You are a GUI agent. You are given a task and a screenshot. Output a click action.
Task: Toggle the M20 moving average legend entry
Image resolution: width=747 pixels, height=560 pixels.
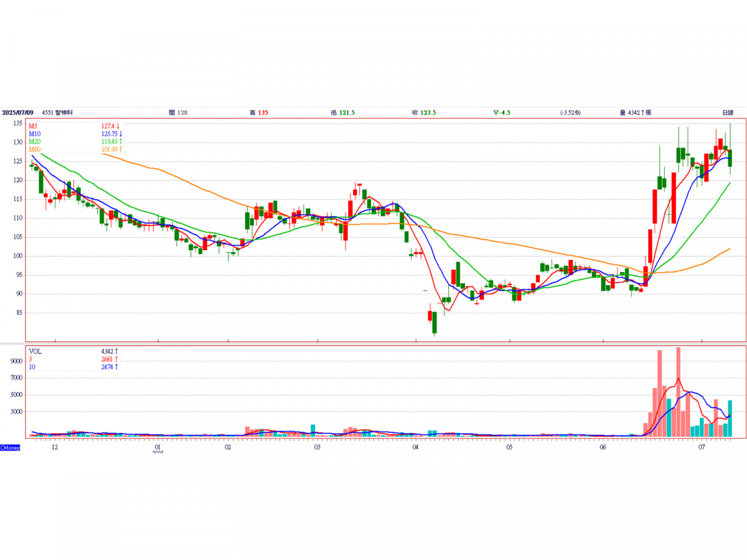[35, 142]
